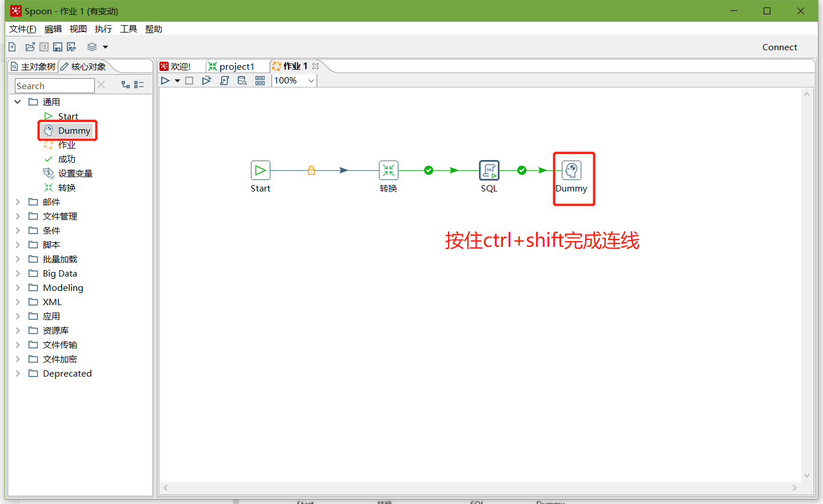Open the 编辑 menu
Image resolution: width=823 pixels, height=504 pixels.
pyautogui.click(x=53, y=29)
